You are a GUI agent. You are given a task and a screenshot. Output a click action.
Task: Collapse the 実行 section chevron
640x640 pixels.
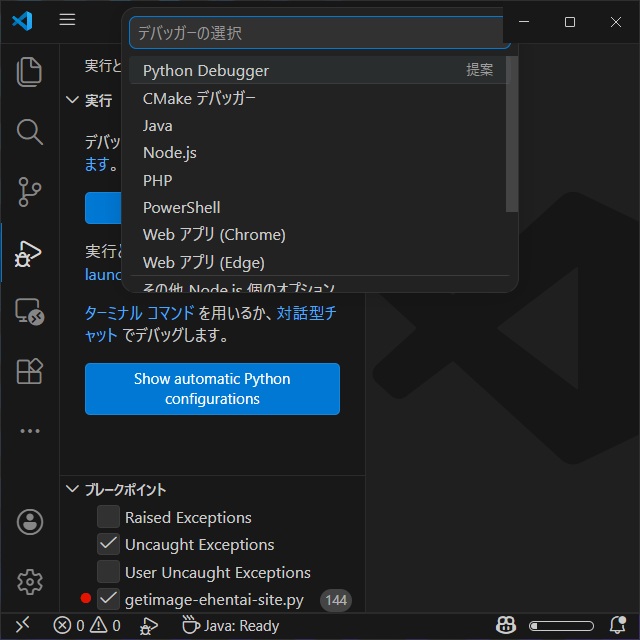pos(72,101)
